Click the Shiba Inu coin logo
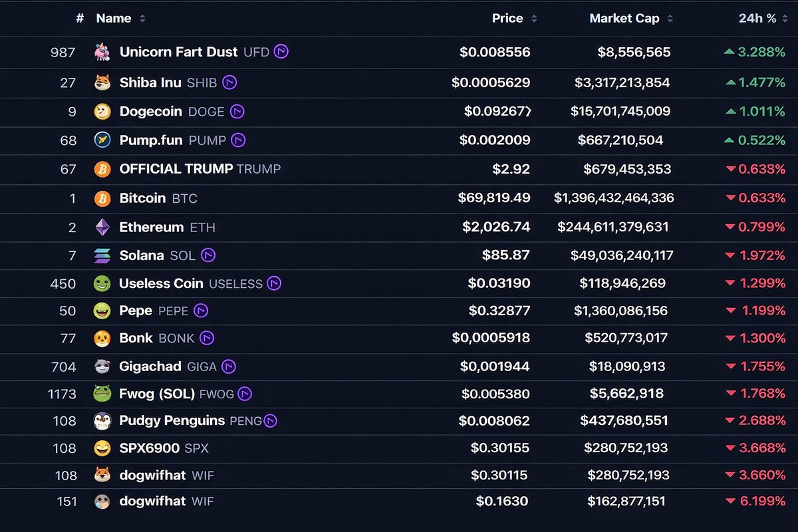Image resolution: width=798 pixels, height=532 pixels. [x=102, y=83]
